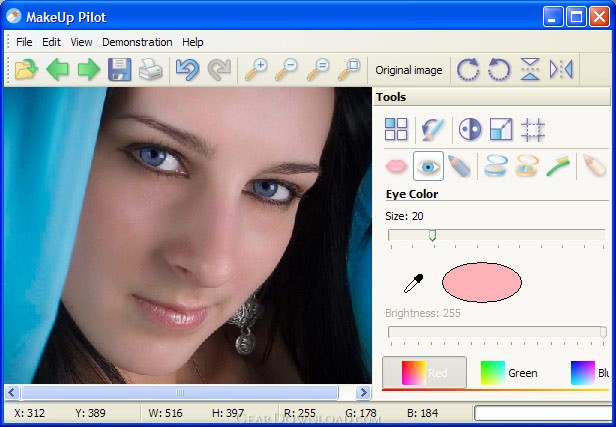This screenshot has width=616, height=427.
Task: Click the 'W: 516' status value
Action: click(165, 413)
